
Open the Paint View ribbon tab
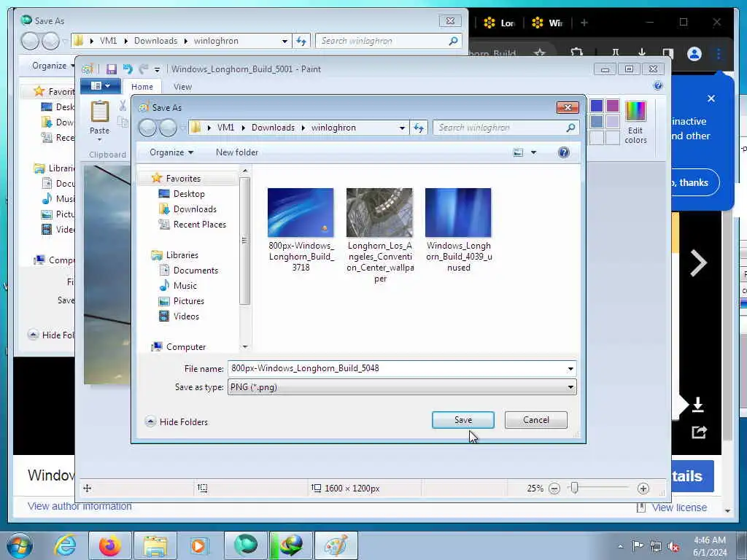(x=182, y=87)
